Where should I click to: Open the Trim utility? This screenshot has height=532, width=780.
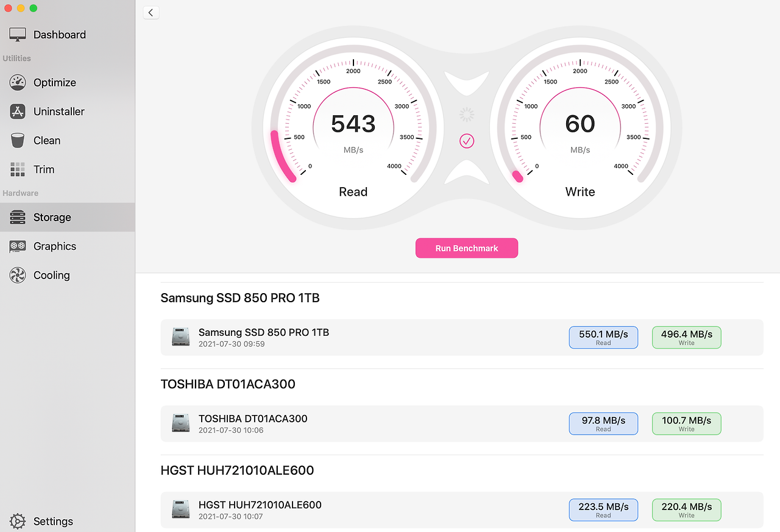68,169
